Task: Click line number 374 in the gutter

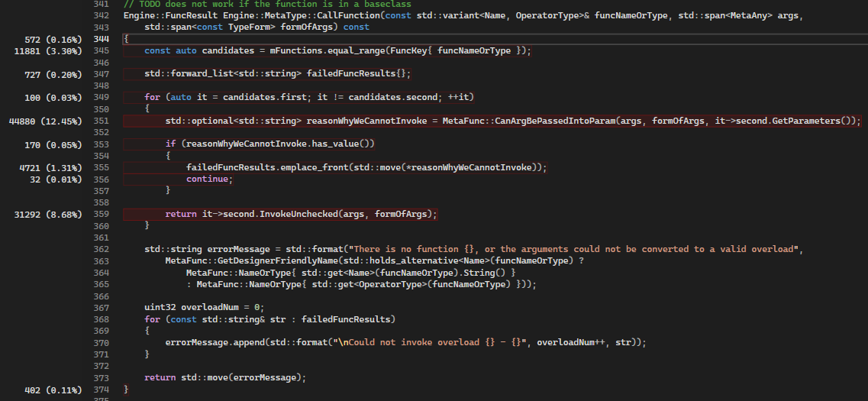Action: coord(101,390)
